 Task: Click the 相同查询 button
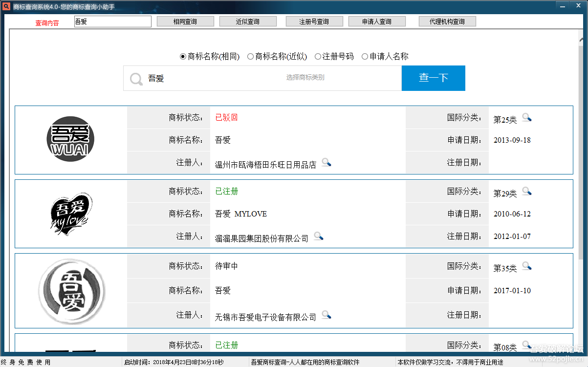click(x=185, y=22)
